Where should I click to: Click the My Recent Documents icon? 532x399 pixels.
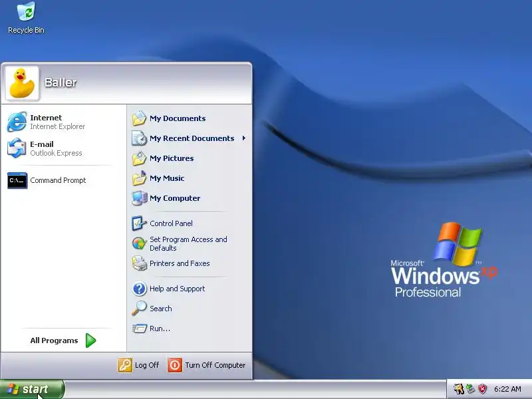[x=139, y=138]
